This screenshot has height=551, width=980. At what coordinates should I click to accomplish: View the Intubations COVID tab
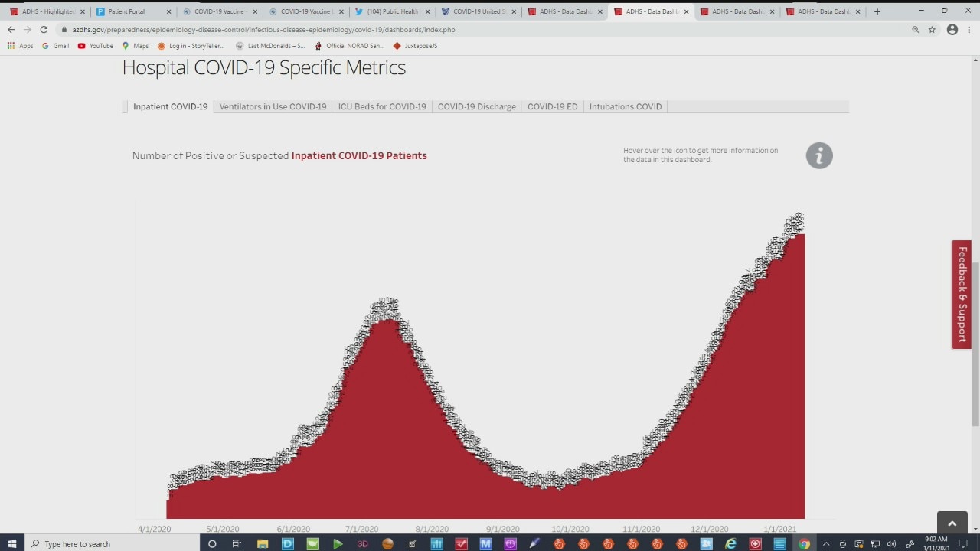click(x=625, y=106)
